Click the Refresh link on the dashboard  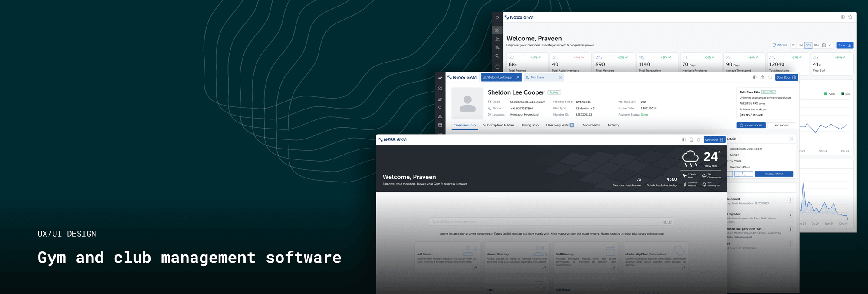[779, 45]
